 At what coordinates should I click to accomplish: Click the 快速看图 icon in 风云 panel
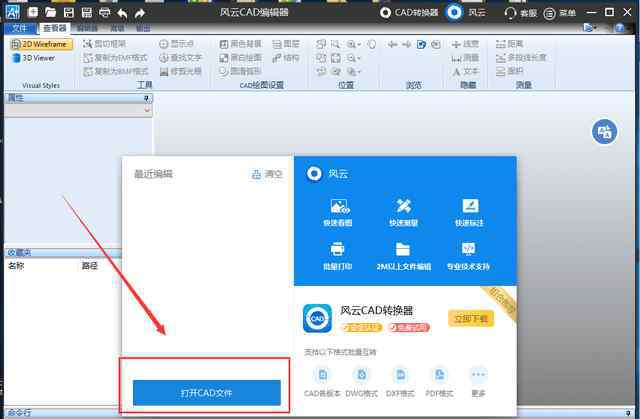[x=339, y=206]
